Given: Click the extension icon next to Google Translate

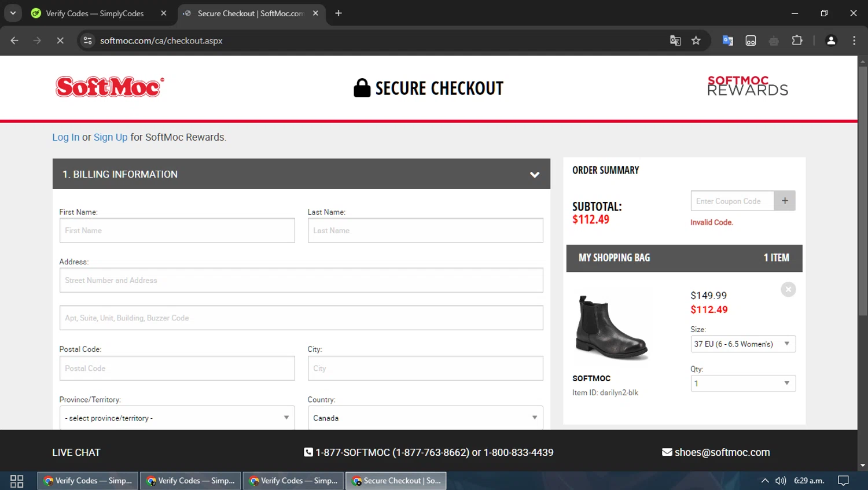Looking at the screenshot, I should [x=751, y=40].
